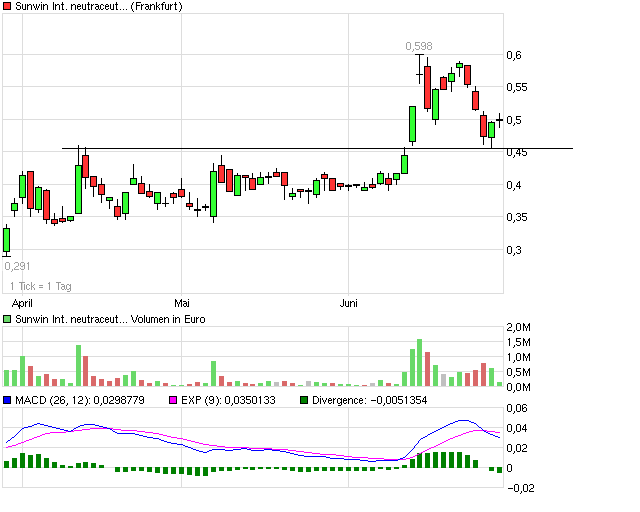Viewport: 640px width, 512px height.
Task: Select the 'Sunwin Int. neutraceut... (Frankfurt)' title
Action: pos(99,6)
